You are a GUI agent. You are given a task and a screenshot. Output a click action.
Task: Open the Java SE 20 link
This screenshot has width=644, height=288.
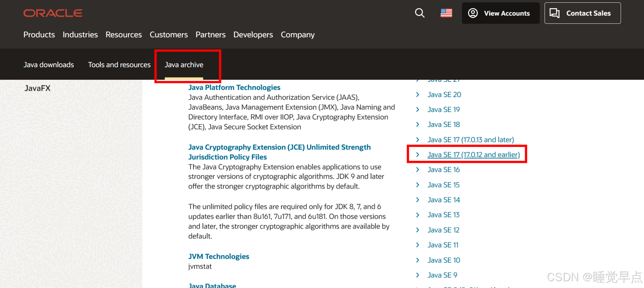tap(444, 95)
